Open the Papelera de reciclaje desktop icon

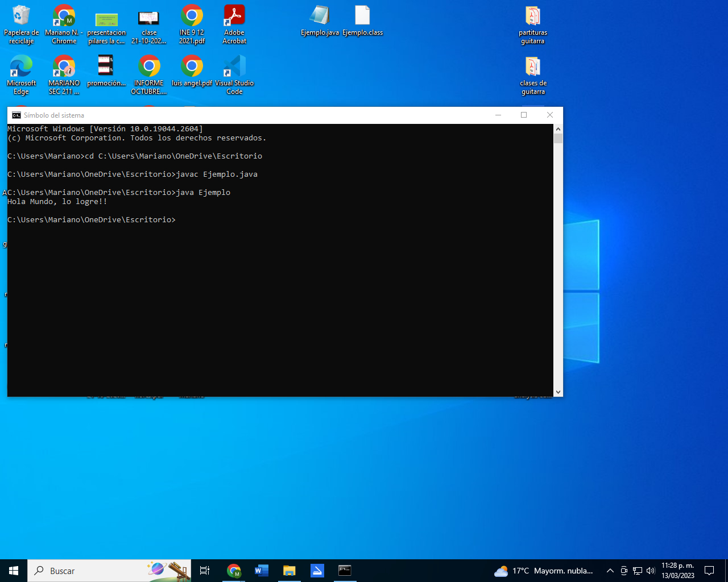click(21, 24)
